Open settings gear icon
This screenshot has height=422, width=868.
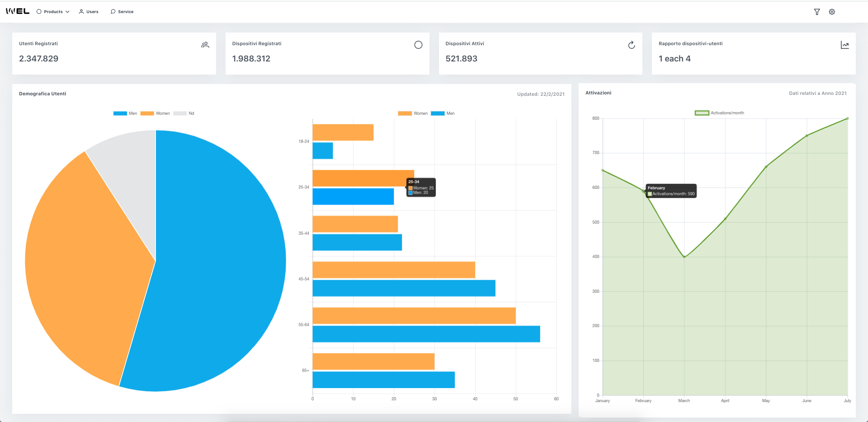point(832,12)
